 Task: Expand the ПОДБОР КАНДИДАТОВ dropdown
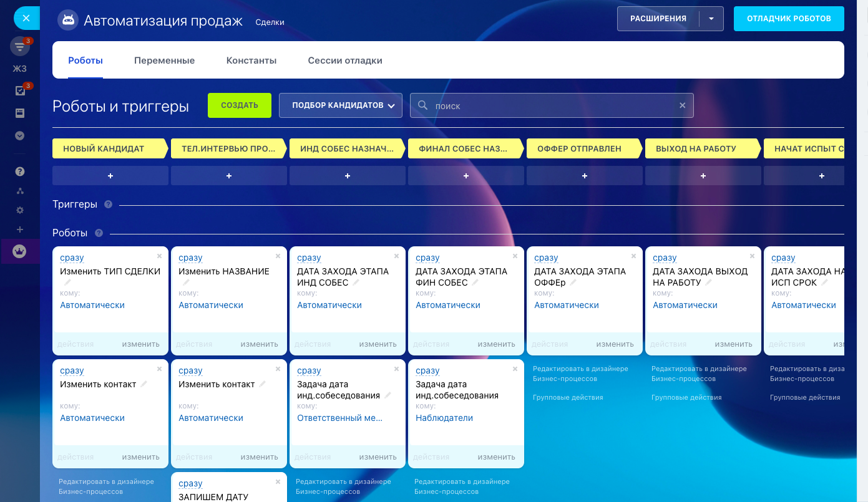point(340,105)
